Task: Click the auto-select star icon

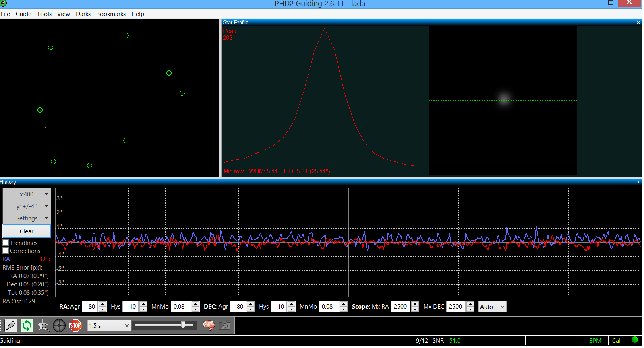Action: pyautogui.click(x=43, y=325)
